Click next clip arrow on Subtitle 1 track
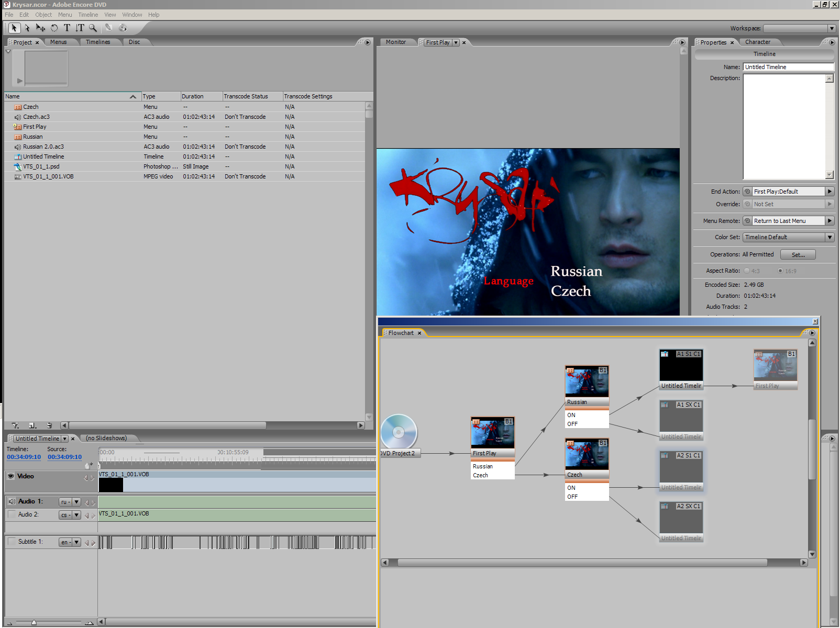The image size is (840, 628). pos(93,543)
